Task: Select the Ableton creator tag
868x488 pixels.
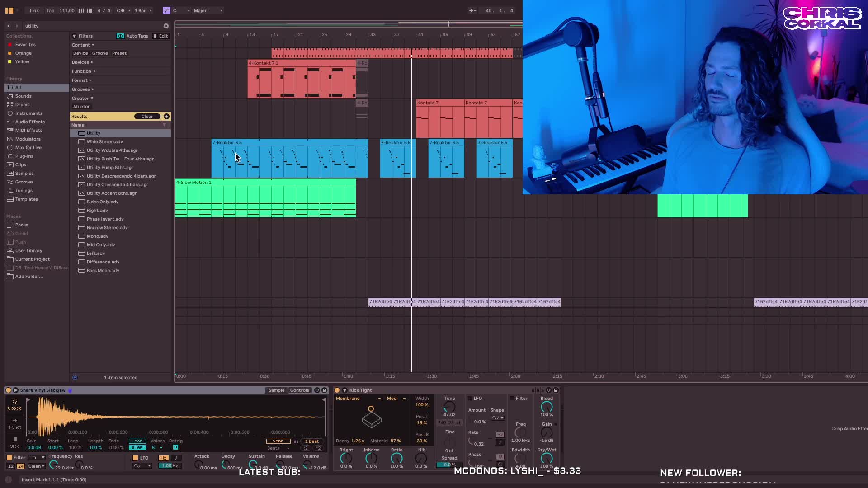Action: pyautogui.click(x=82, y=106)
